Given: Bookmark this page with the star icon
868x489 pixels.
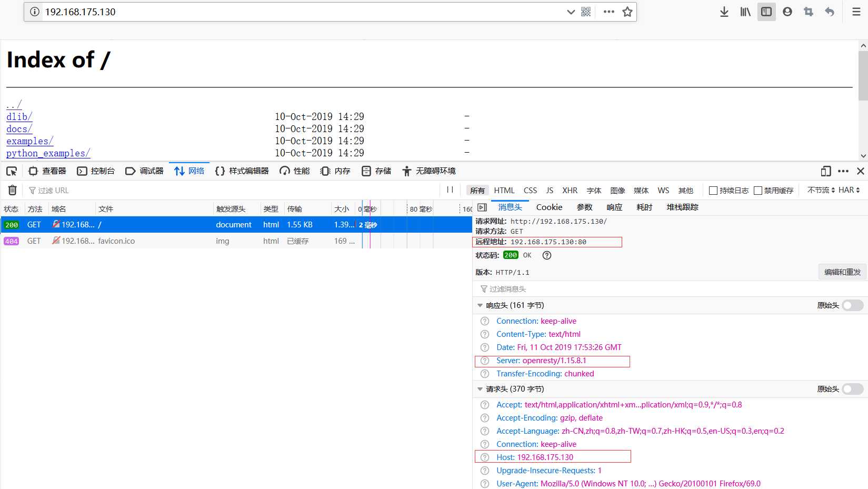Looking at the screenshot, I should pos(627,12).
